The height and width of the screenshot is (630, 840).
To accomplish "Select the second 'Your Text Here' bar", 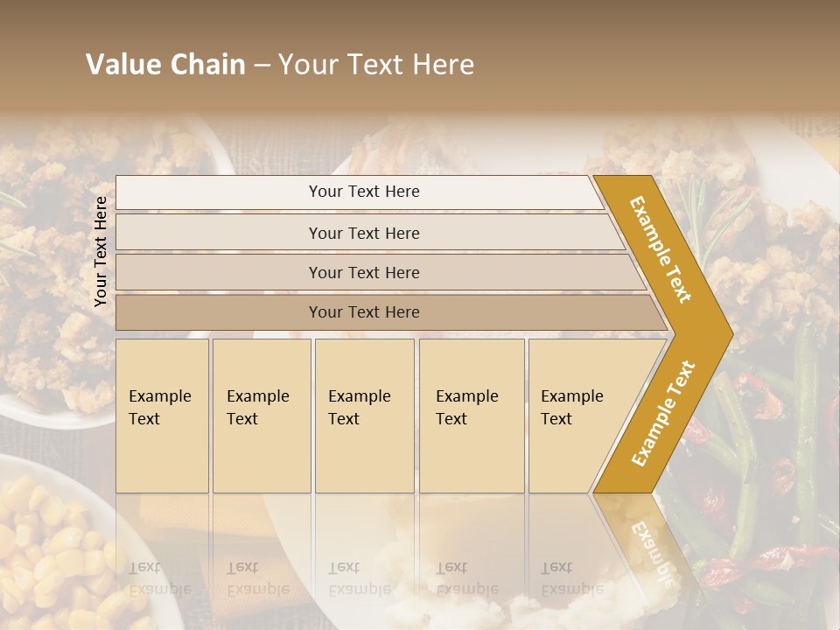I will point(369,233).
